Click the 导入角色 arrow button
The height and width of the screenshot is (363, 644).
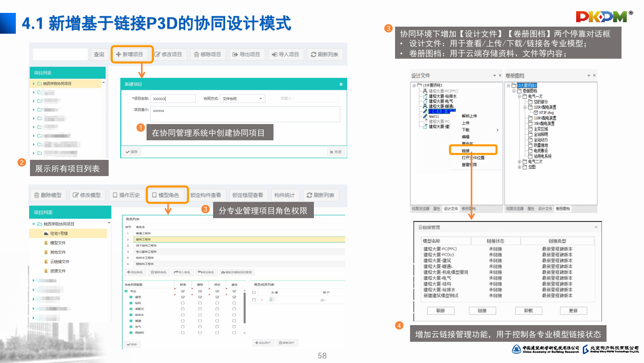pos(182,272)
